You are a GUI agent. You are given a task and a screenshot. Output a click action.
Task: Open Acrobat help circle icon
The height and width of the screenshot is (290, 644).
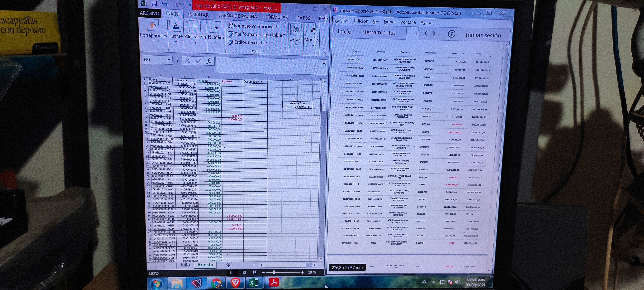[x=451, y=34]
